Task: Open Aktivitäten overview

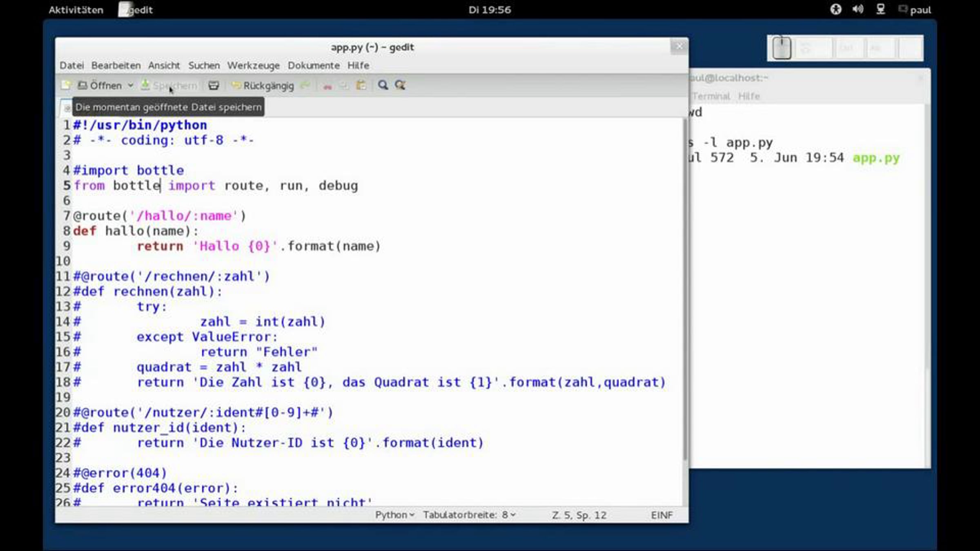Action: coord(76,10)
